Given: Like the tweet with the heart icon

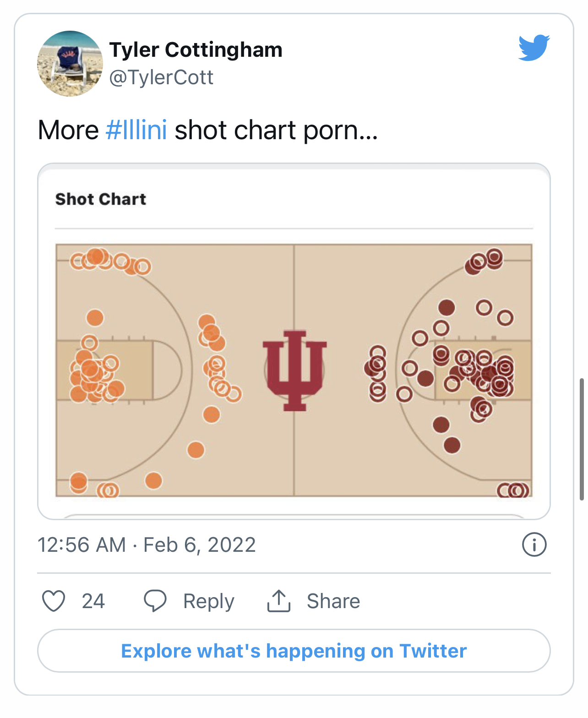Looking at the screenshot, I should (x=54, y=601).
